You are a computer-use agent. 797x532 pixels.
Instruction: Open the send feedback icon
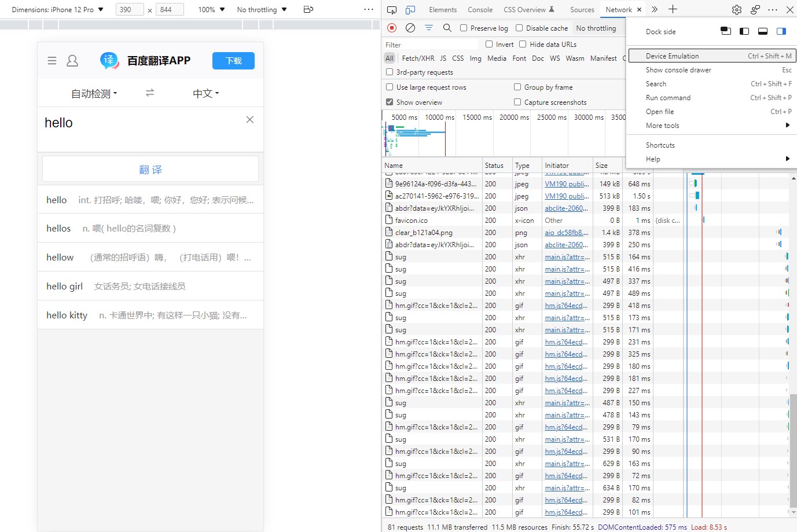755,10
